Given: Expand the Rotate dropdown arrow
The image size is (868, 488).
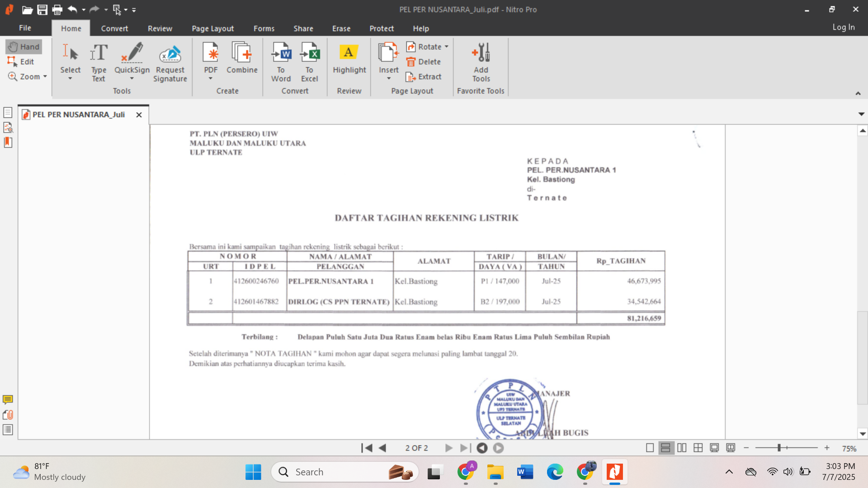Looking at the screenshot, I should click(447, 47).
